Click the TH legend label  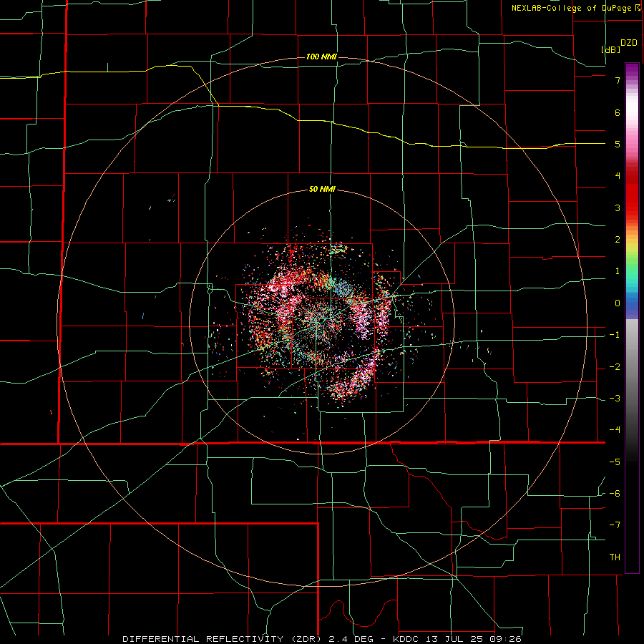(x=615, y=557)
